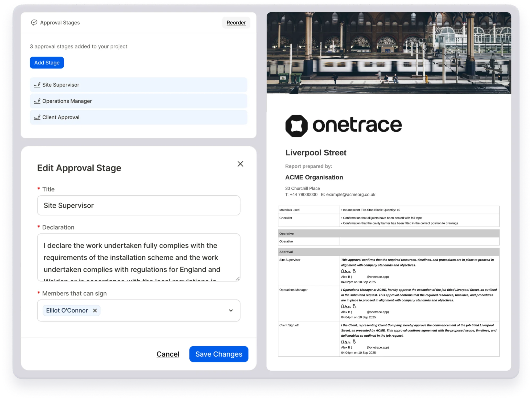Click the Declaration textarea resize handle

click(238, 279)
